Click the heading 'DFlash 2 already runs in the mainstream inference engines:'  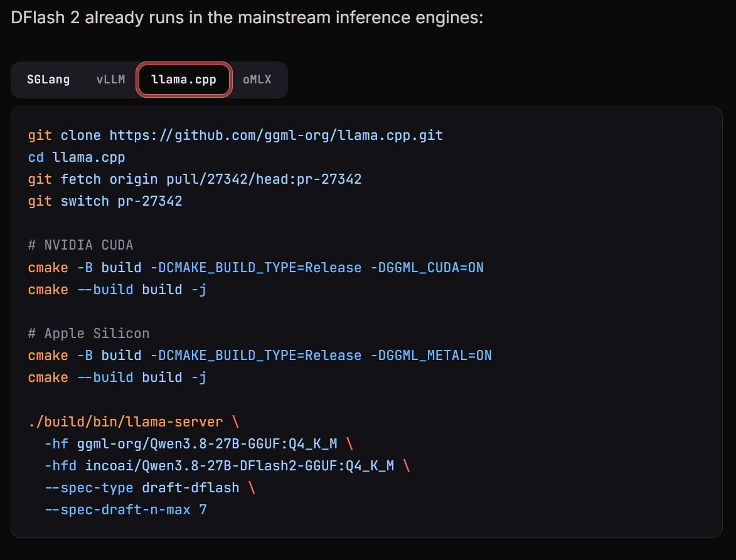(x=247, y=18)
